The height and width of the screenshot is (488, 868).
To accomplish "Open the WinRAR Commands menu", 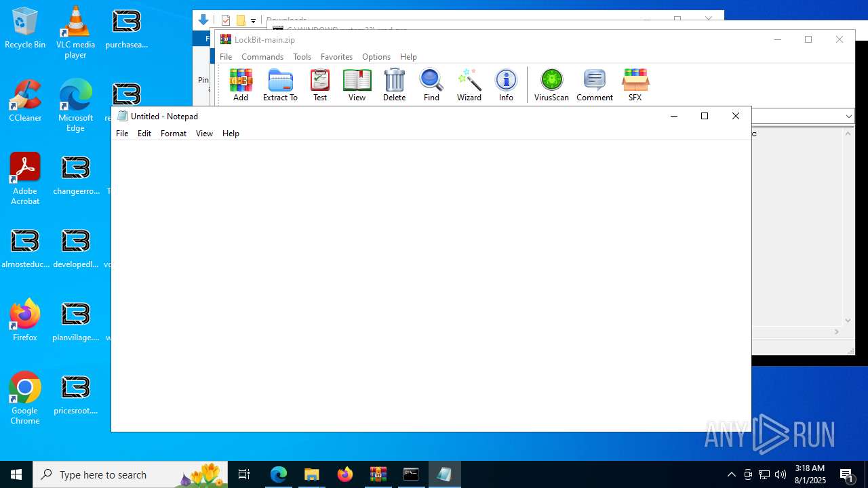I will tap(262, 57).
